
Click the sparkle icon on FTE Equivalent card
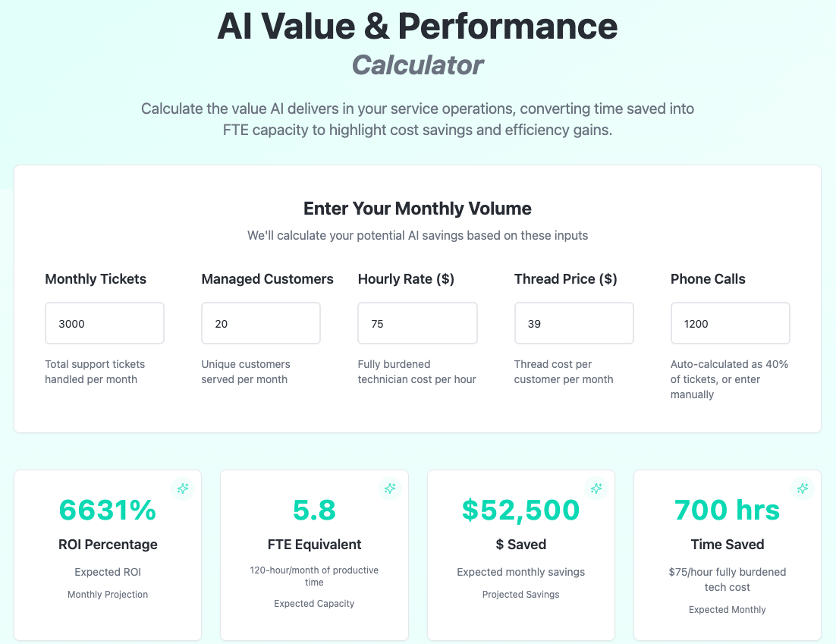pos(390,488)
